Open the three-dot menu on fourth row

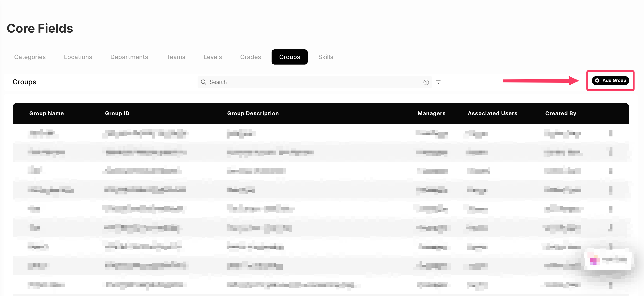pyautogui.click(x=611, y=190)
